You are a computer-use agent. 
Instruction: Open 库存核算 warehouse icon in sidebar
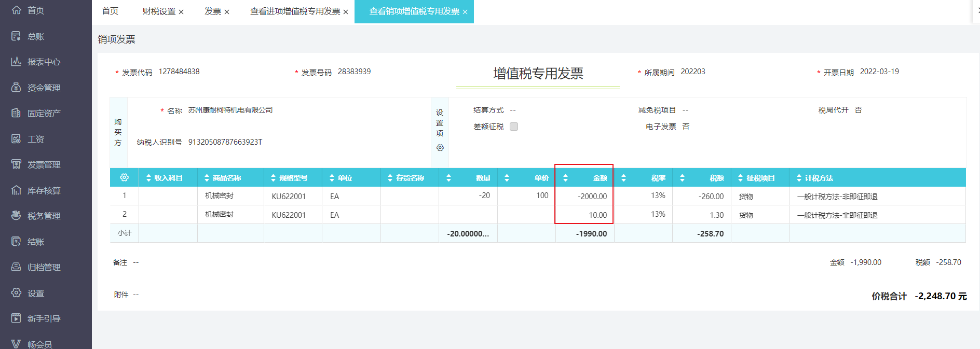[x=16, y=190]
